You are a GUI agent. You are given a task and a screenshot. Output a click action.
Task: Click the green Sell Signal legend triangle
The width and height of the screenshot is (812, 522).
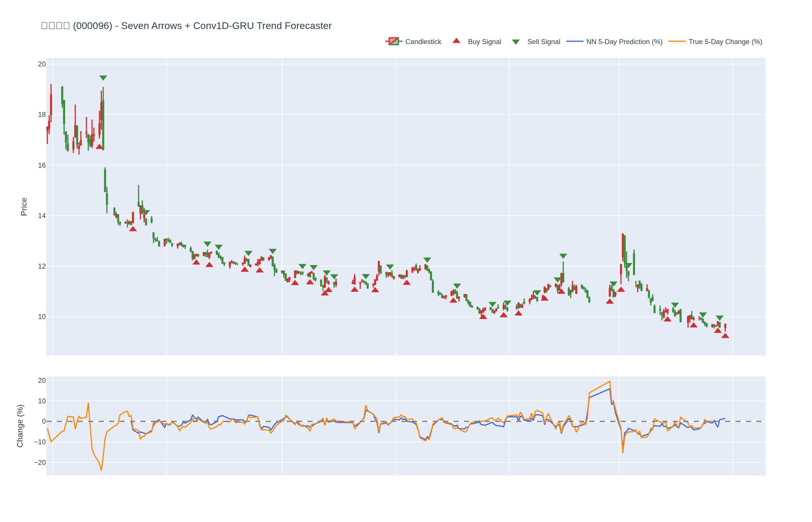coord(515,42)
